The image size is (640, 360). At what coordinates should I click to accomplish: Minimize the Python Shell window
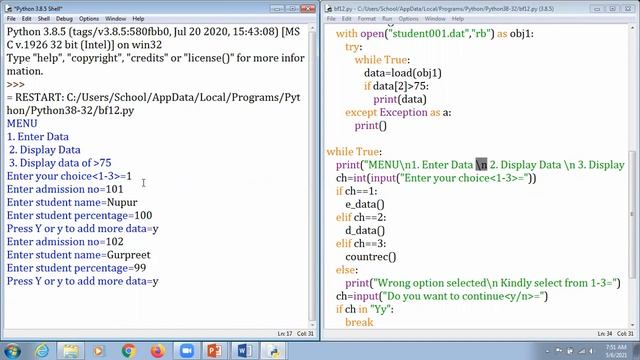point(277,9)
